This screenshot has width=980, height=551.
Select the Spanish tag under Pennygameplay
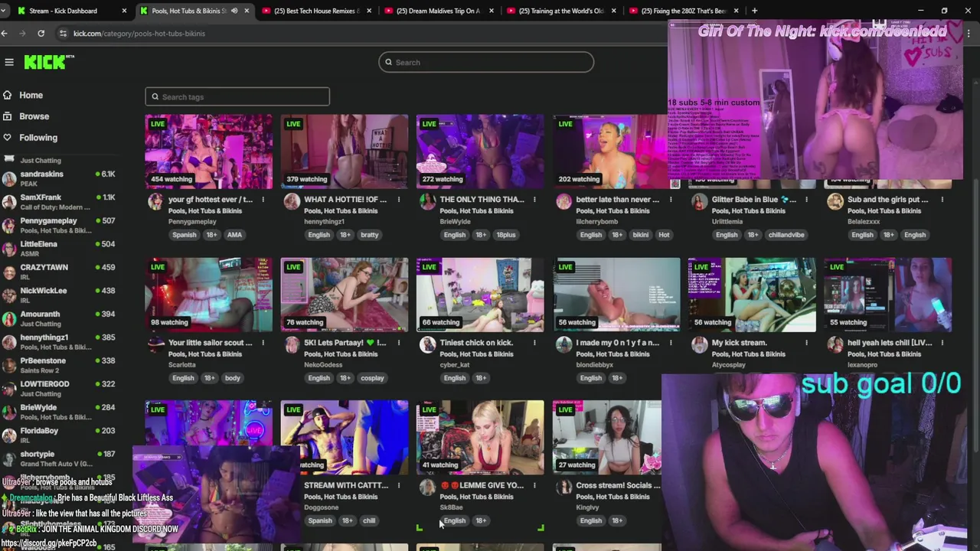click(185, 235)
